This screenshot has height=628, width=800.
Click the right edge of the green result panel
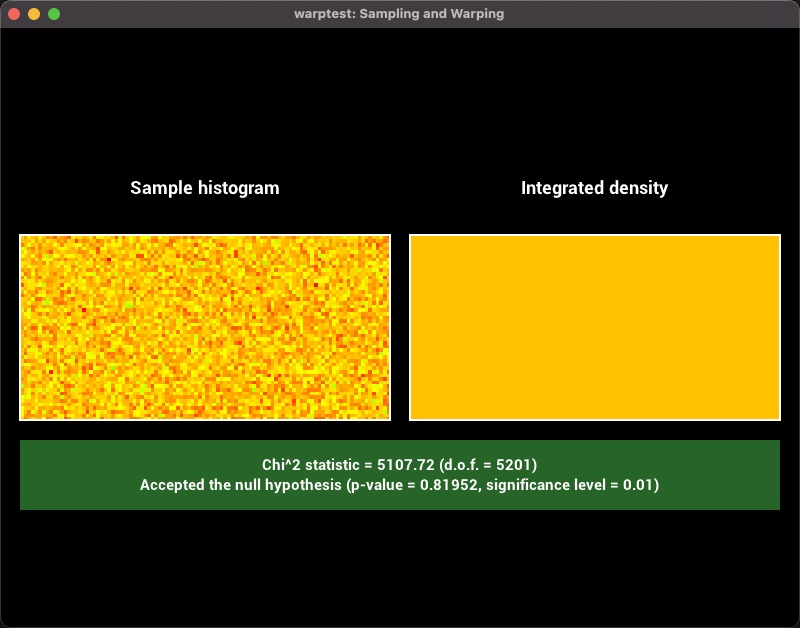point(775,475)
